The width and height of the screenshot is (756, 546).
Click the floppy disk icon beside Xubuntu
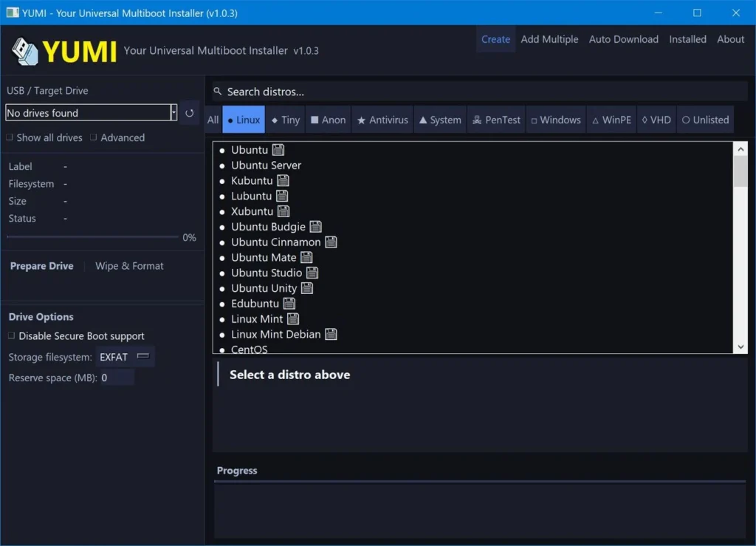[283, 212]
